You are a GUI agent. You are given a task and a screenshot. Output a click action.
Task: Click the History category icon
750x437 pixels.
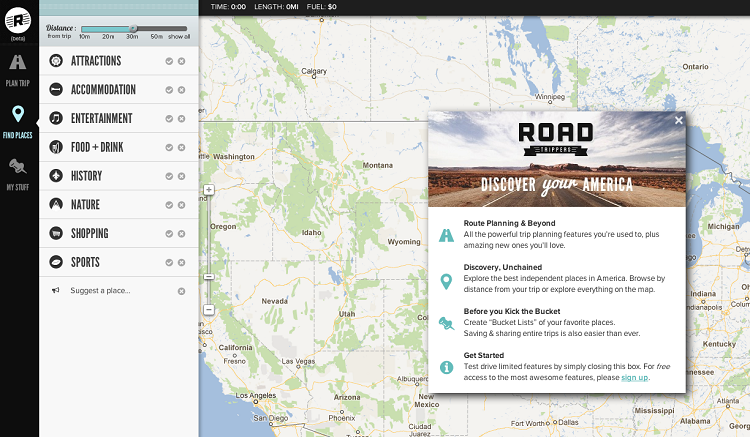[57, 176]
